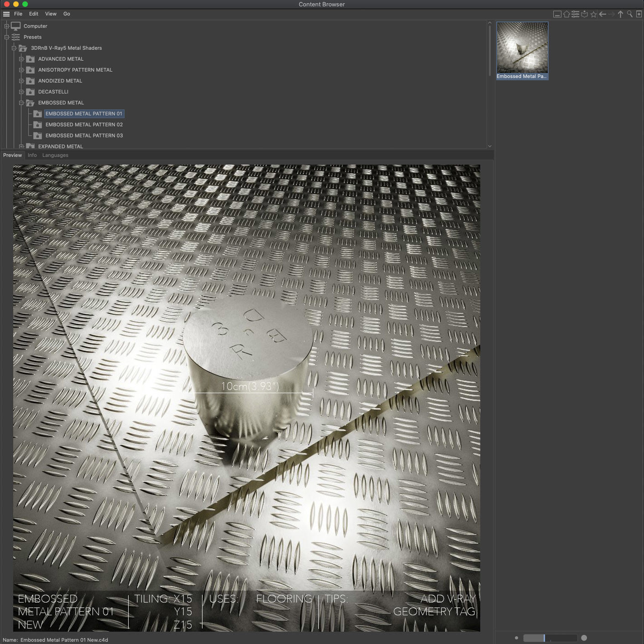This screenshot has height=644, width=644.
Task: Expand the ANODIZED METAL folder
Action: [x=21, y=81]
